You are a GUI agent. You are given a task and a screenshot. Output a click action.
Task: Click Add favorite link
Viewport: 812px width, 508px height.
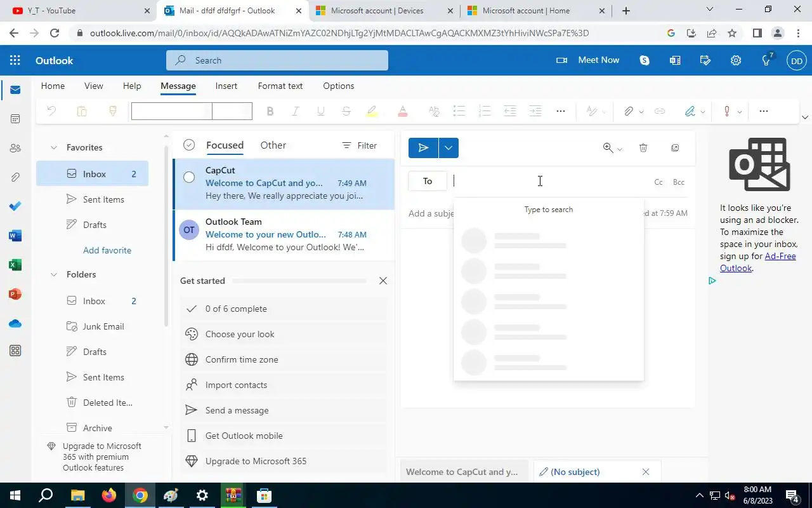(107, 250)
